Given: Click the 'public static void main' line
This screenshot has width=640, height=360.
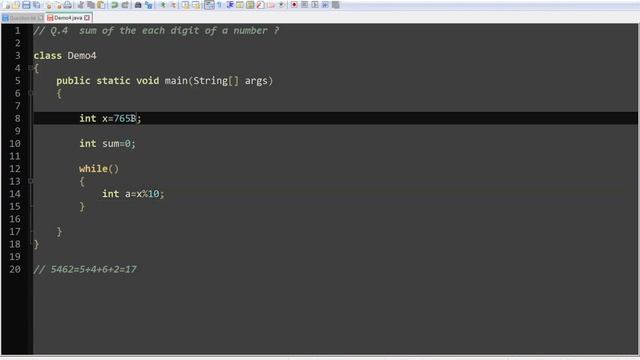Looking at the screenshot, I should (x=164, y=81).
